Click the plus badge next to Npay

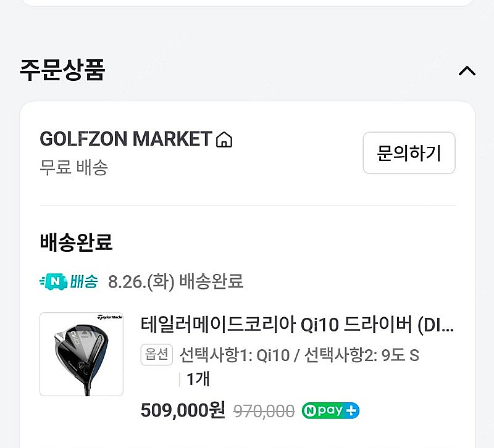coord(351,410)
